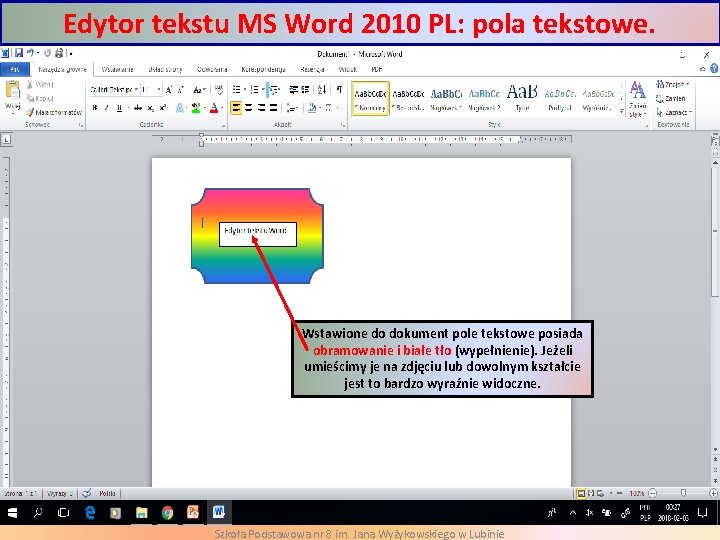Image resolution: width=720 pixels, height=540 pixels.
Task: Click the PowerPoint icon on the taskbar
Action: point(193,512)
